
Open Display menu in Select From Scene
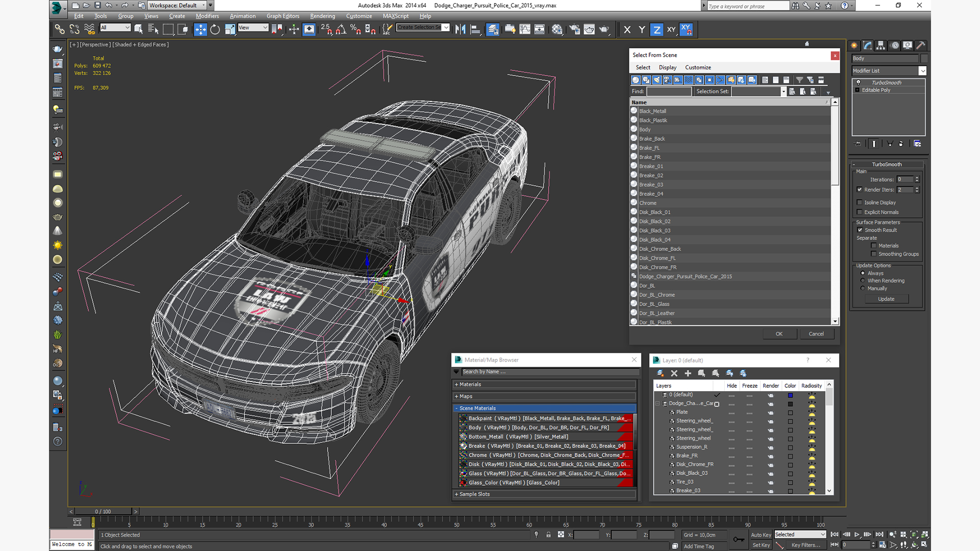pos(668,67)
